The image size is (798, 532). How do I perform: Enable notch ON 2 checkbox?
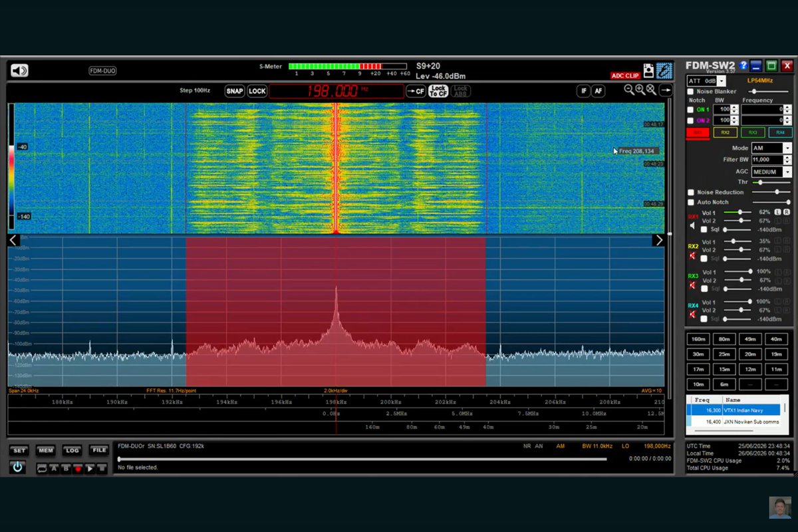[690, 120]
